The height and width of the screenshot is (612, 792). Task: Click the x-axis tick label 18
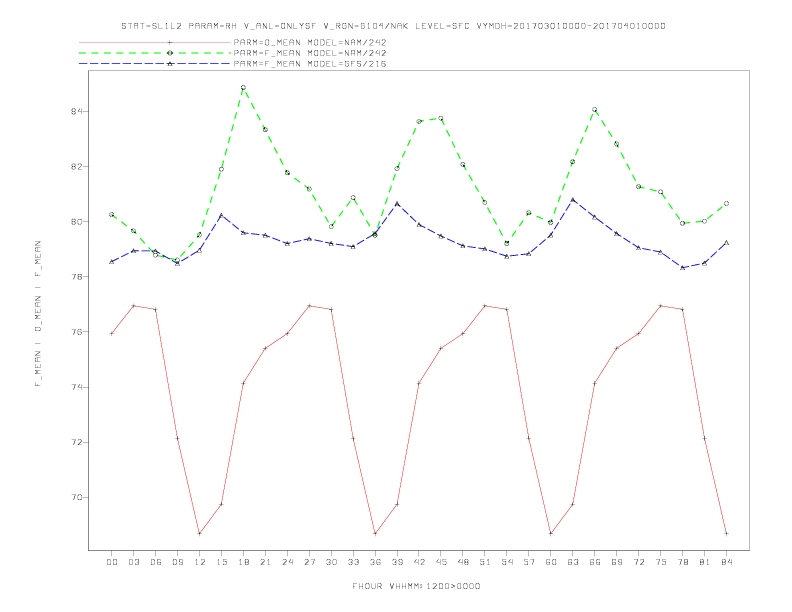point(243,562)
